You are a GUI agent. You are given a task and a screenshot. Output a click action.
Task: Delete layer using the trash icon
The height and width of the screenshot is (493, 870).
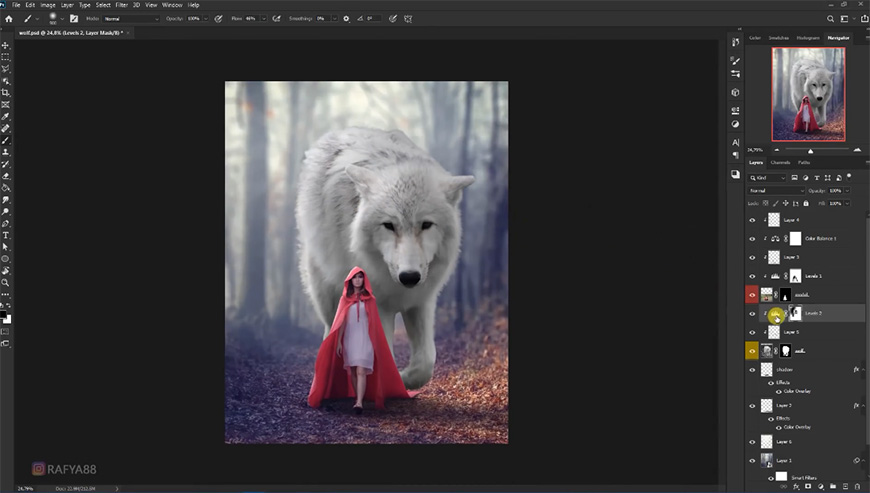[857, 486]
